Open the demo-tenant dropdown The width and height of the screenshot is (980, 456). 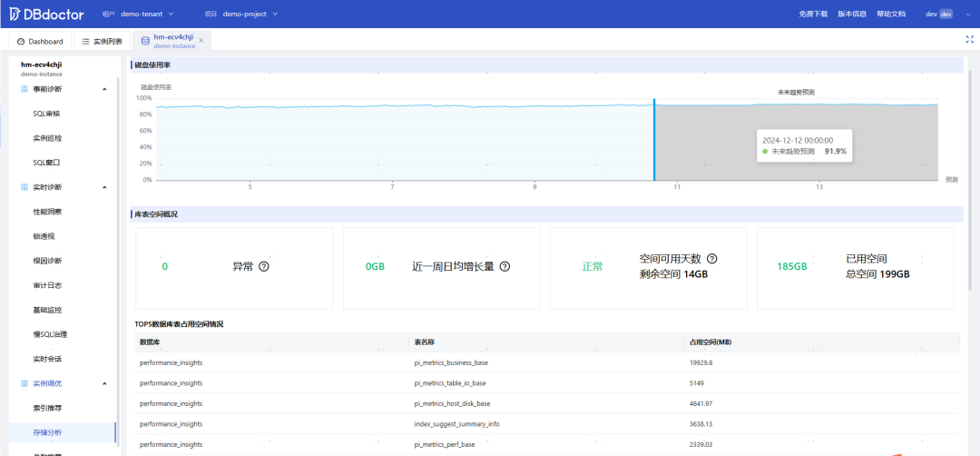tap(148, 14)
